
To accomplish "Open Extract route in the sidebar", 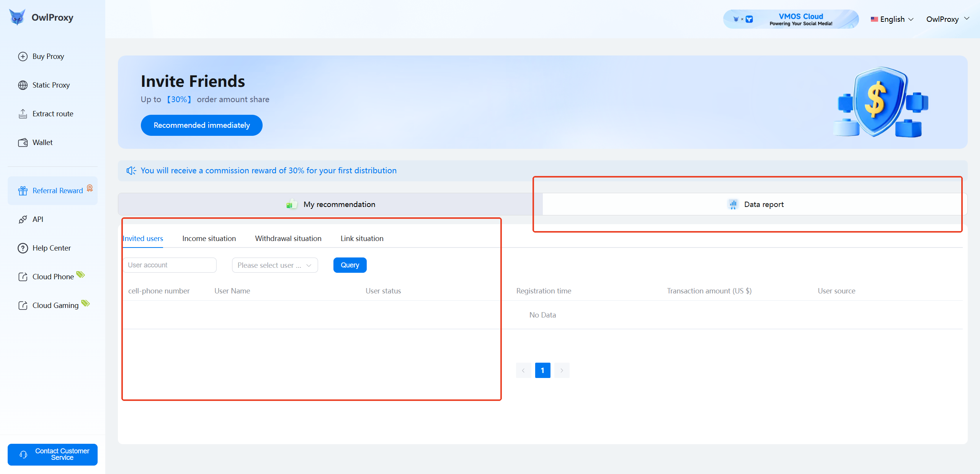I will (53, 114).
